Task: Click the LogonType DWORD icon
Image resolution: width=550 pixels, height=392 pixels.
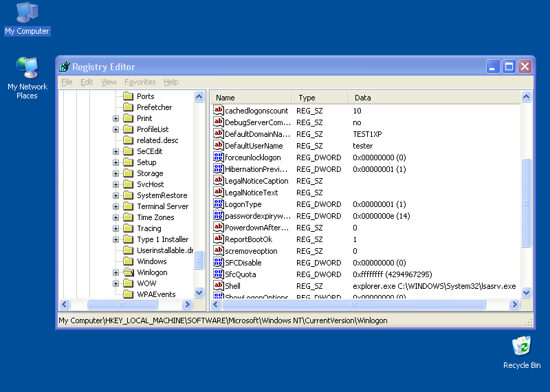Action: (x=218, y=204)
